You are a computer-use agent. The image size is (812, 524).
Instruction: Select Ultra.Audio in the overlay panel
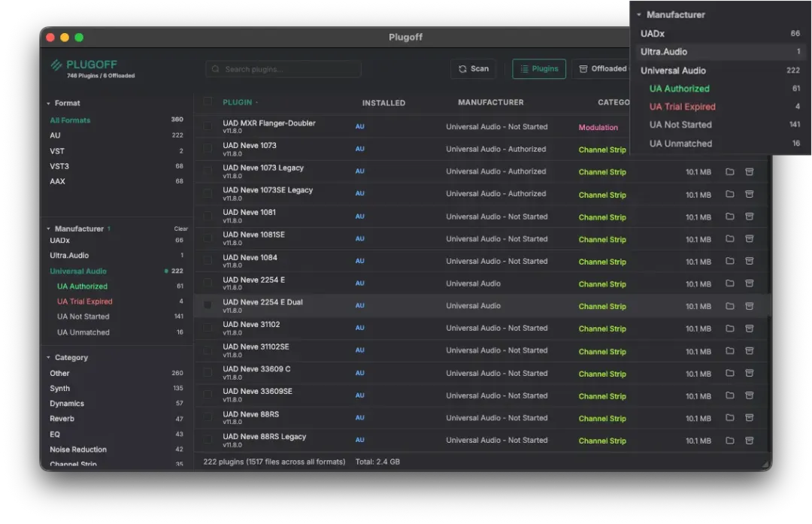coord(720,52)
